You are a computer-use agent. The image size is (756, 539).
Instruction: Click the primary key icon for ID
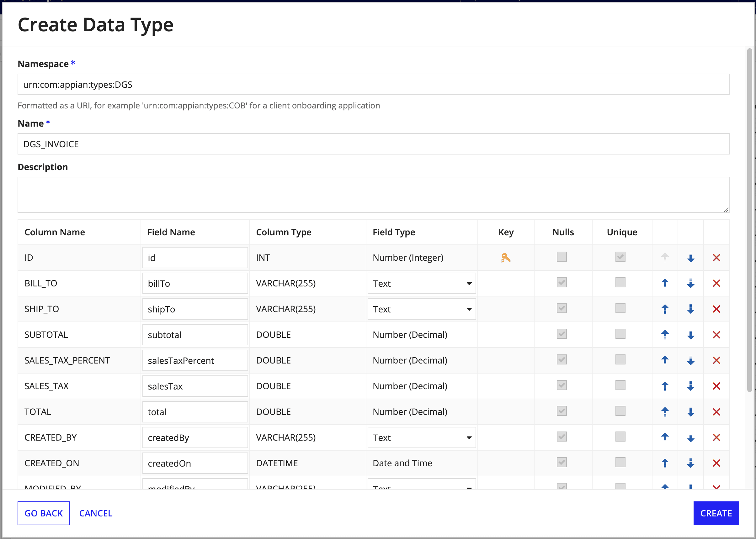[505, 258]
